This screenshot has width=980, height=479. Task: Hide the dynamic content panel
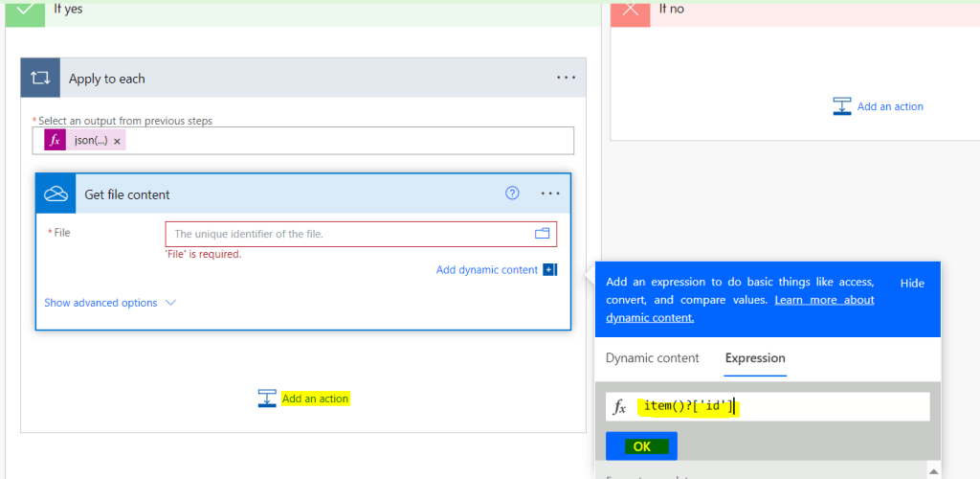point(912,284)
